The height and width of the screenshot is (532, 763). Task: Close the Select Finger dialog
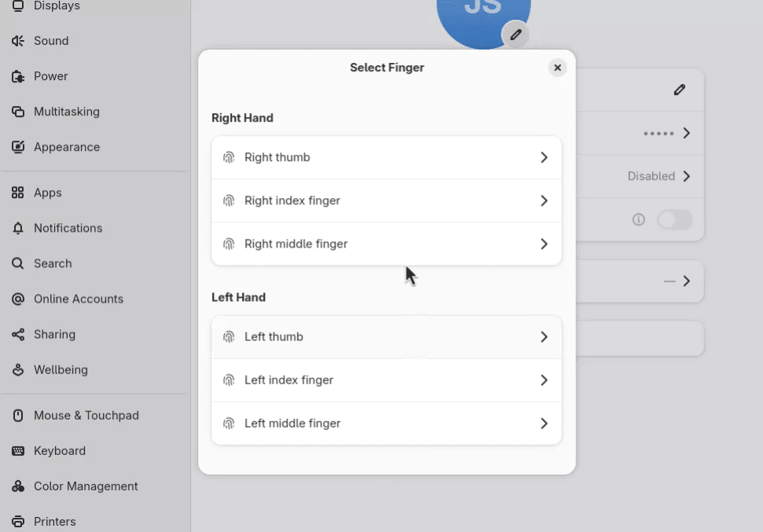coord(558,68)
